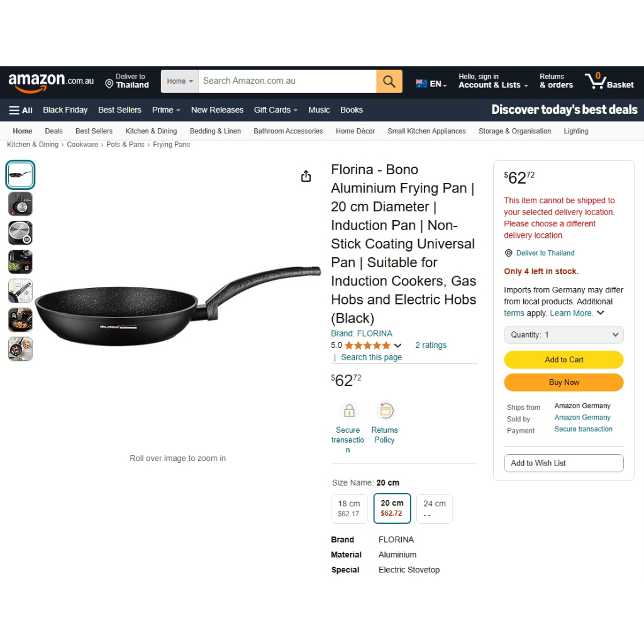Go to Kitchen & Dining subnav tab
Image resolution: width=644 pixels, height=644 pixels.
(151, 131)
